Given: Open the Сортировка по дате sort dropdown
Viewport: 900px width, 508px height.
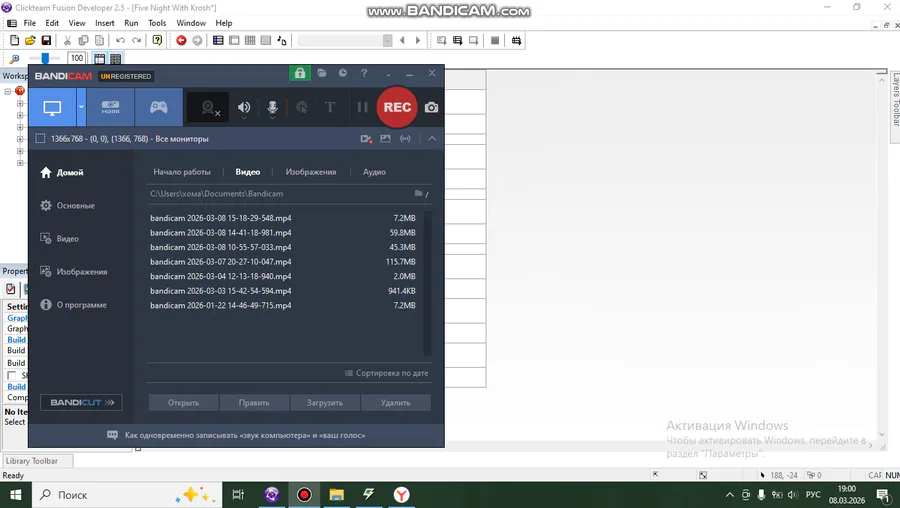Looking at the screenshot, I should point(386,373).
